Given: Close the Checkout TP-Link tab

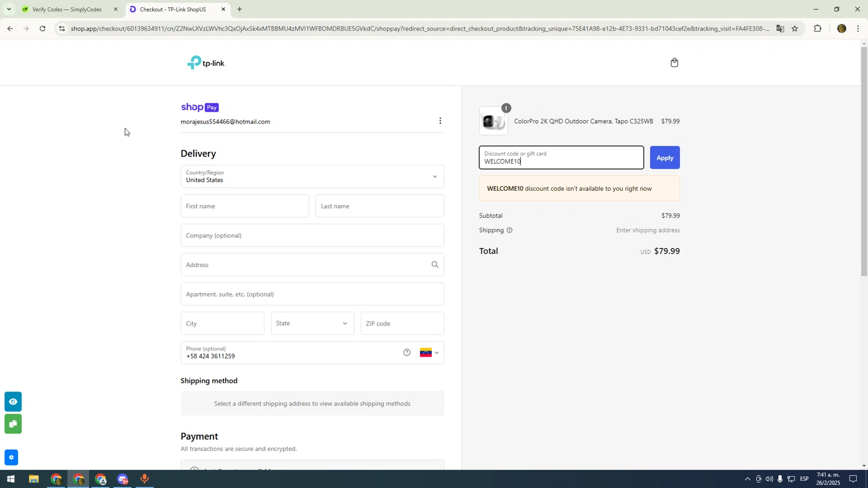Looking at the screenshot, I should tap(223, 9).
